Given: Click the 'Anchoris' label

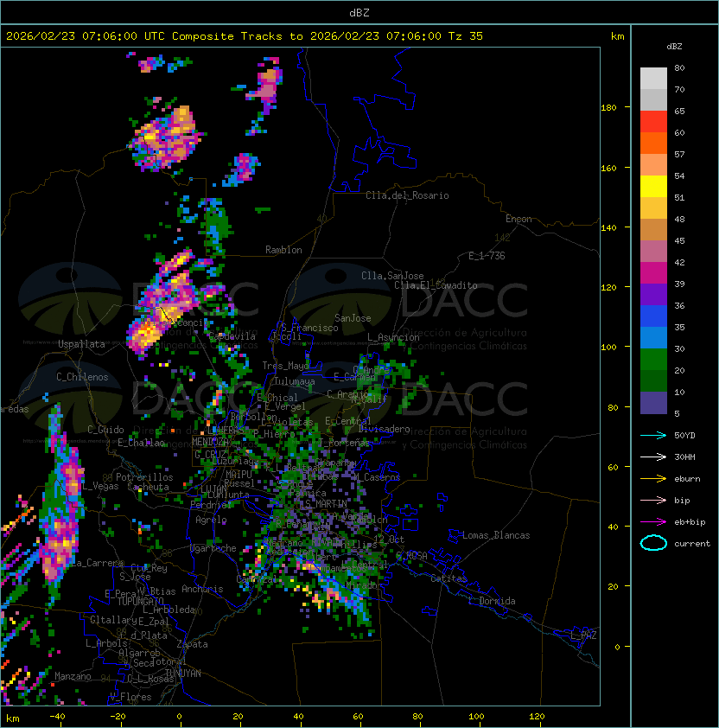Looking at the screenshot, I should tap(202, 589).
